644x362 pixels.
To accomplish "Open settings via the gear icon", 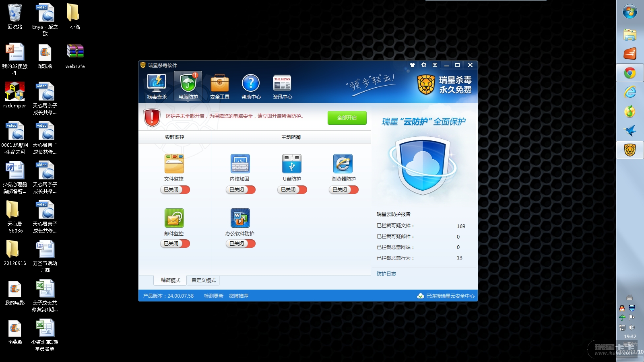I will click(423, 65).
